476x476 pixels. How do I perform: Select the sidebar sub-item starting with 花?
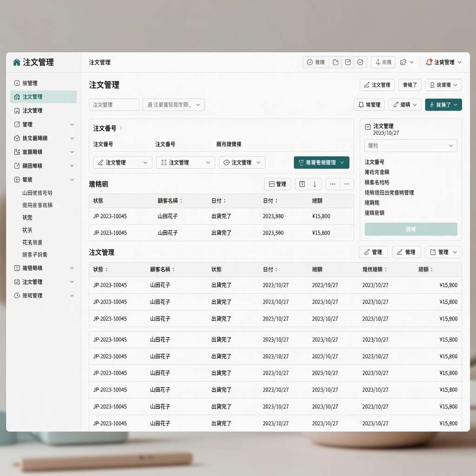tap(32, 243)
